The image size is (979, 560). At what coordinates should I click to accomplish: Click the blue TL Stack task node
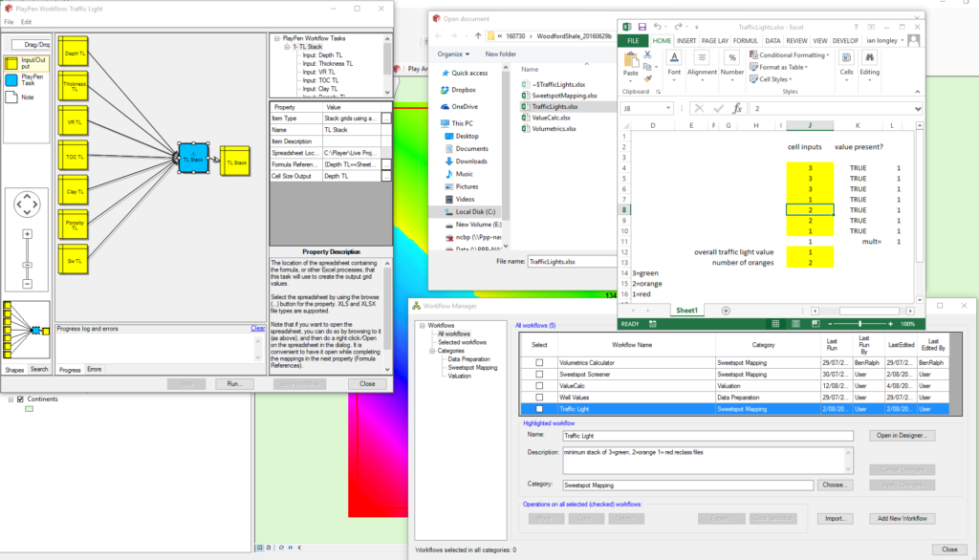coord(193,162)
